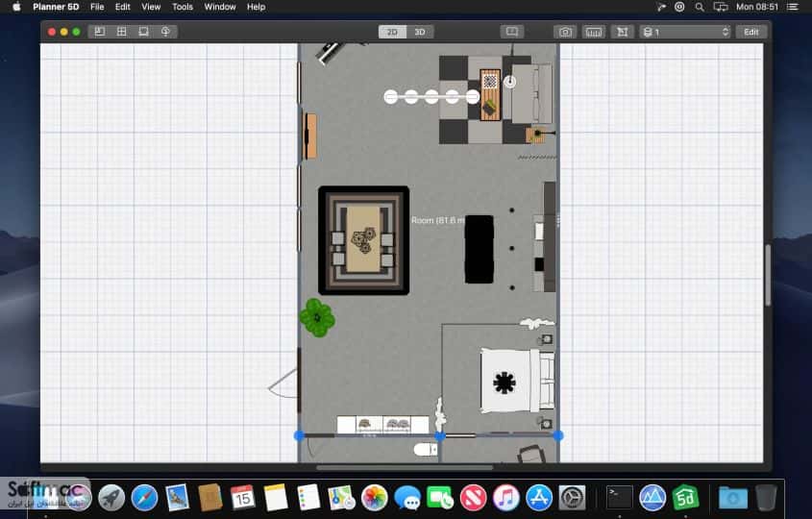
Task: Switch to 3D view mode
Action: tap(420, 32)
